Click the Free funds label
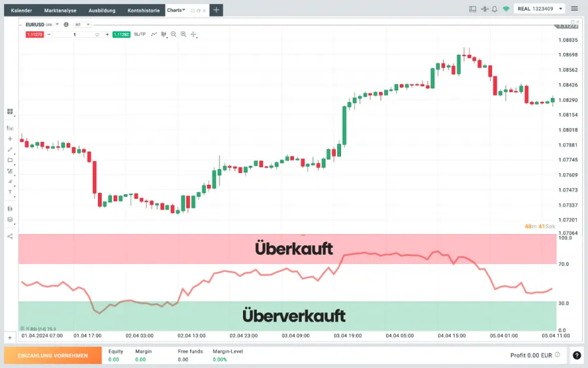 tap(190, 352)
